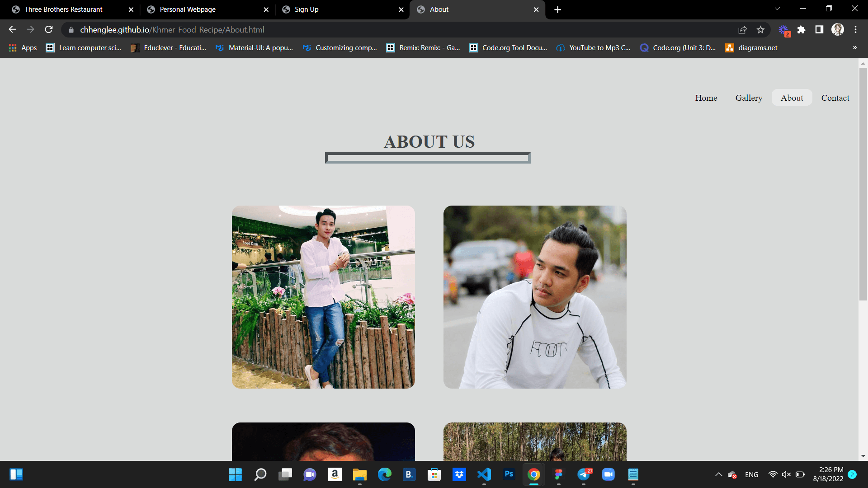
Task: Launch Microsoft Edge from the taskbar
Action: pos(384,474)
